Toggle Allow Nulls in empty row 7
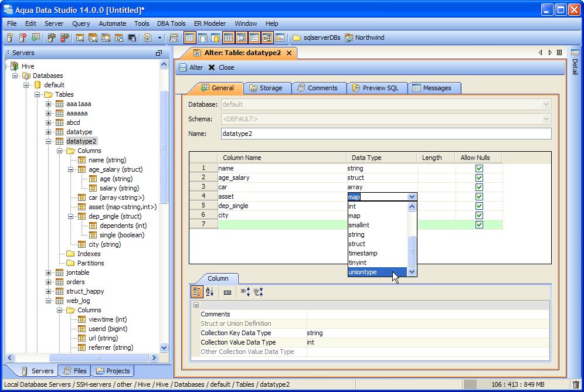 pyautogui.click(x=480, y=224)
